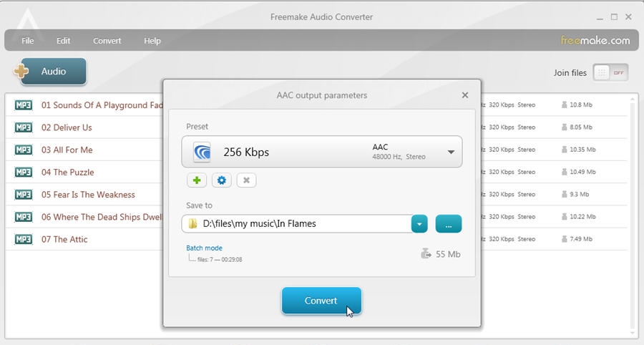Viewport: 644px width, 345px height.
Task: Click the 9.3 Mb file size
Action: click(579, 194)
